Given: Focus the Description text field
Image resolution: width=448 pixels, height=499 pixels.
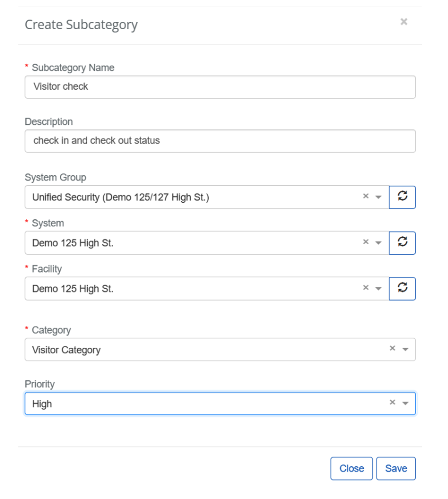Looking at the screenshot, I should (220, 141).
